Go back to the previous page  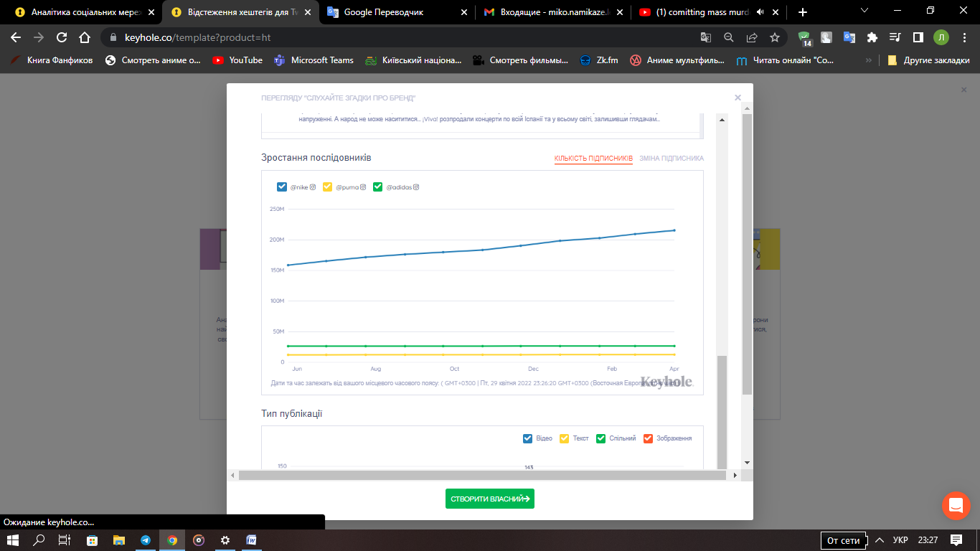[x=16, y=37]
